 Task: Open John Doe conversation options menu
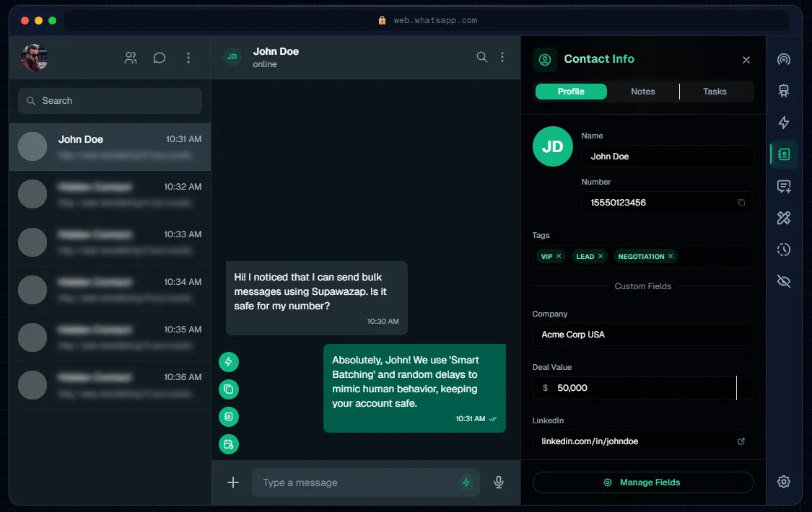[x=503, y=58]
